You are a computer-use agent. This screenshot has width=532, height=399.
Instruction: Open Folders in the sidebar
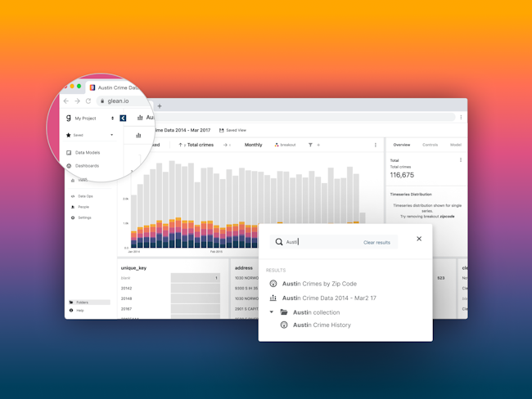pyautogui.click(x=89, y=302)
